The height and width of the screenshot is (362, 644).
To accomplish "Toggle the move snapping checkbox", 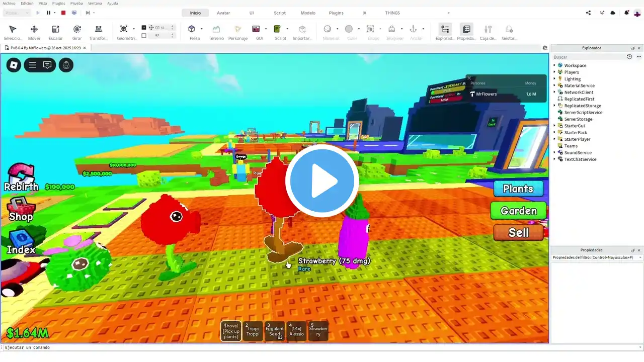I will [144, 28].
